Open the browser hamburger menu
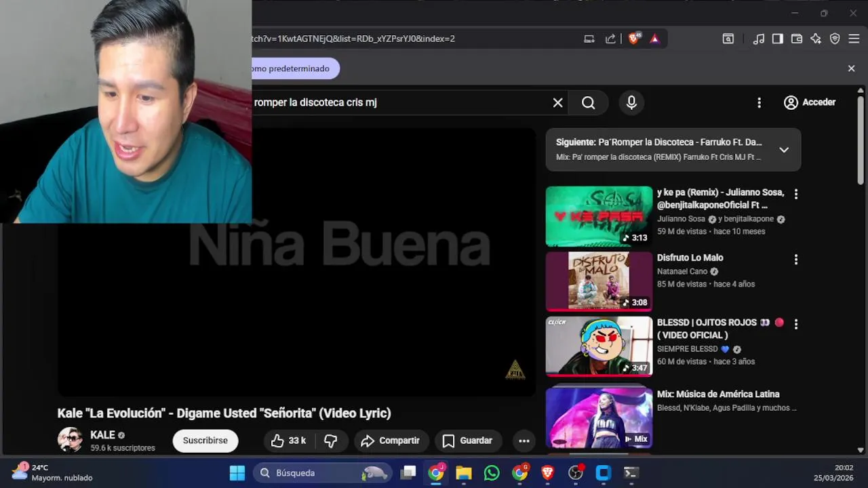 pyautogui.click(x=854, y=39)
